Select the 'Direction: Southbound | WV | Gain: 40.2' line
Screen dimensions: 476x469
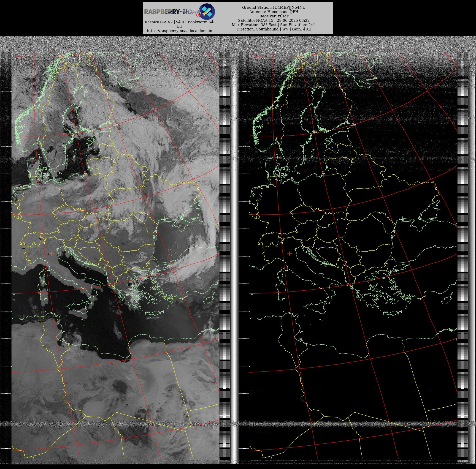274,29
